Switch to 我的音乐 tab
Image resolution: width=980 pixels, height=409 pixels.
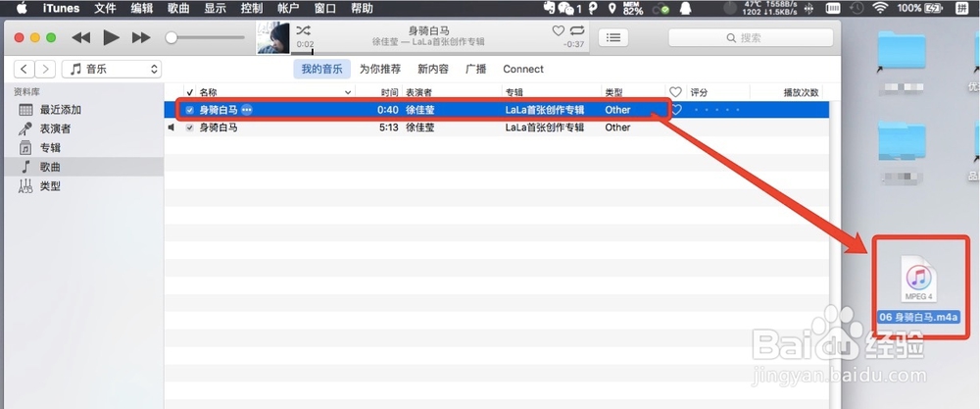(321, 69)
